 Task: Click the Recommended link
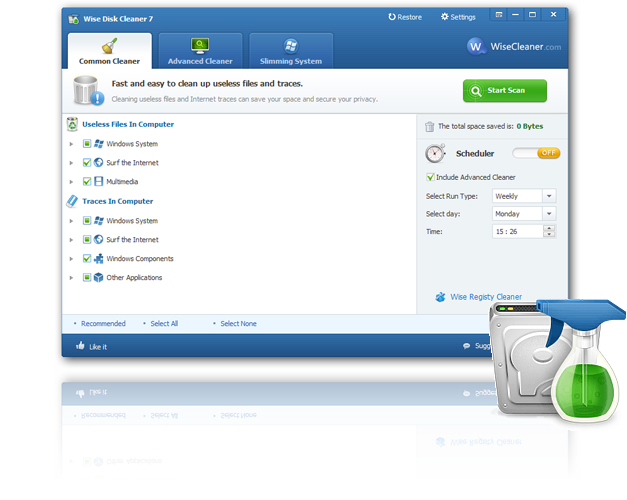point(103,324)
